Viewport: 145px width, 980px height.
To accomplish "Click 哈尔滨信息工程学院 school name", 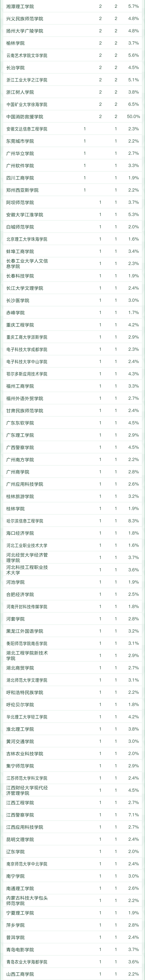I will [24, 521].
